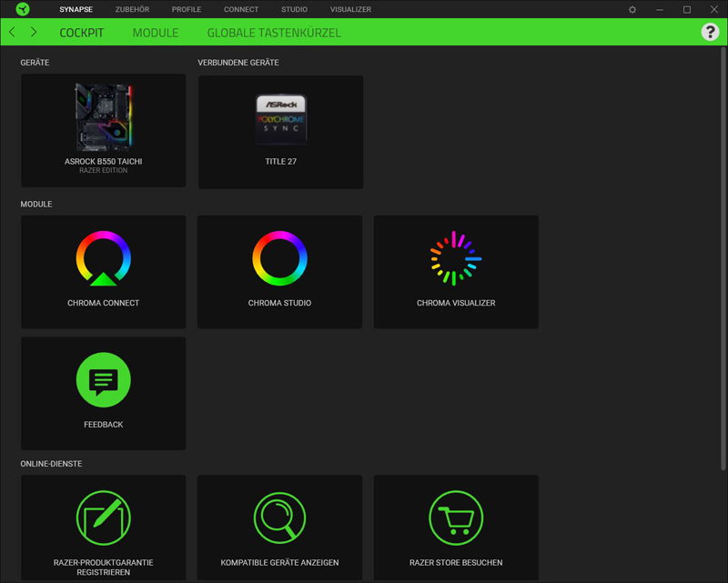Open the Zubehör top tab
This screenshot has width=728, height=583.
(132, 9)
